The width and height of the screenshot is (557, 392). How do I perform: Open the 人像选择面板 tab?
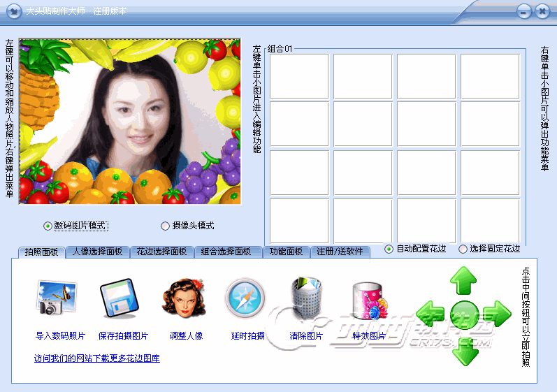pyautogui.click(x=97, y=252)
